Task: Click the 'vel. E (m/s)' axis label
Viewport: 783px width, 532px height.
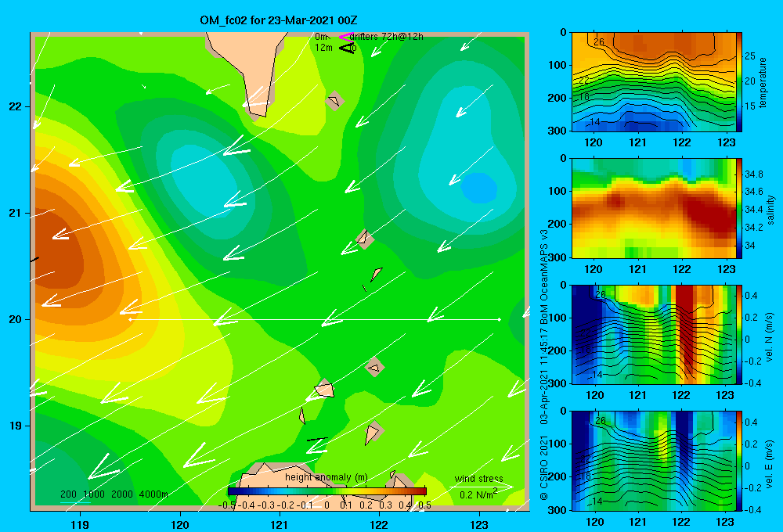Action: coord(770,464)
